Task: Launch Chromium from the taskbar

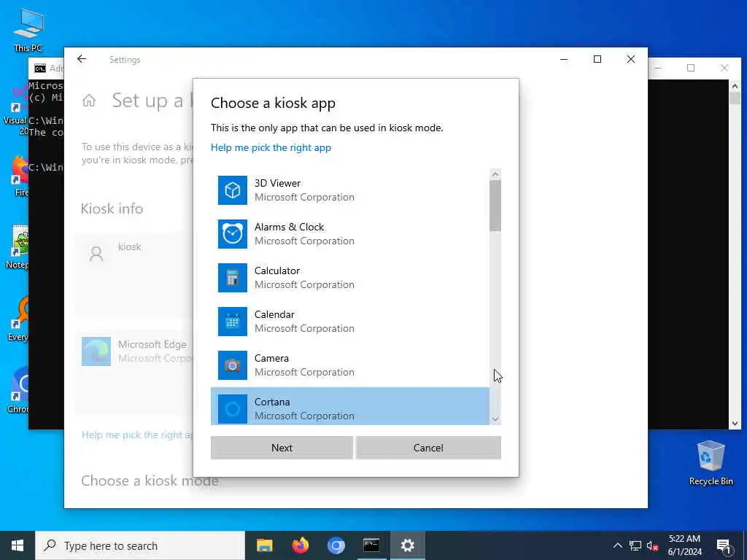Action: tap(336, 545)
